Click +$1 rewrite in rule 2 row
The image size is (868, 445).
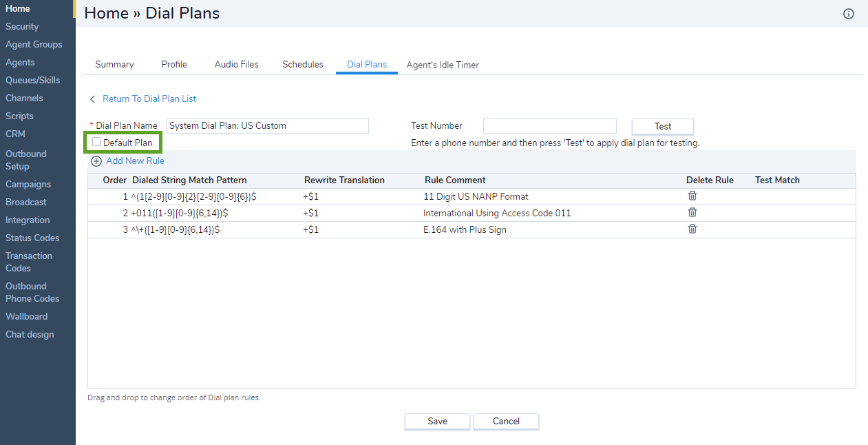[311, 213]
